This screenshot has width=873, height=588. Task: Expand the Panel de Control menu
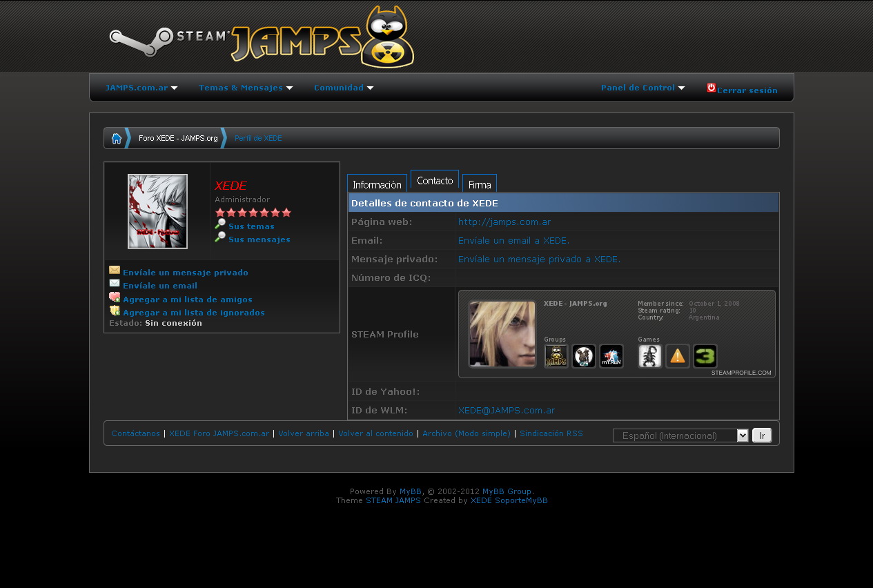tap(643, 88)
